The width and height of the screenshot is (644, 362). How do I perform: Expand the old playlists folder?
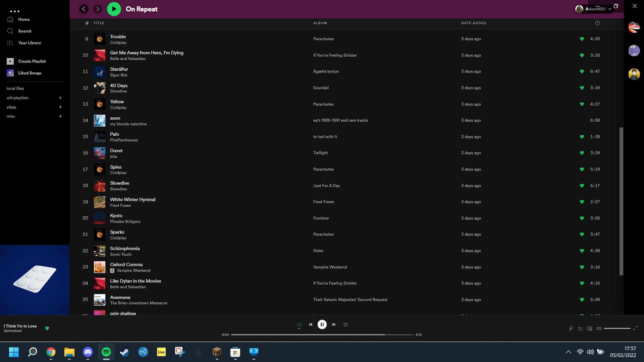coord(60,98)
